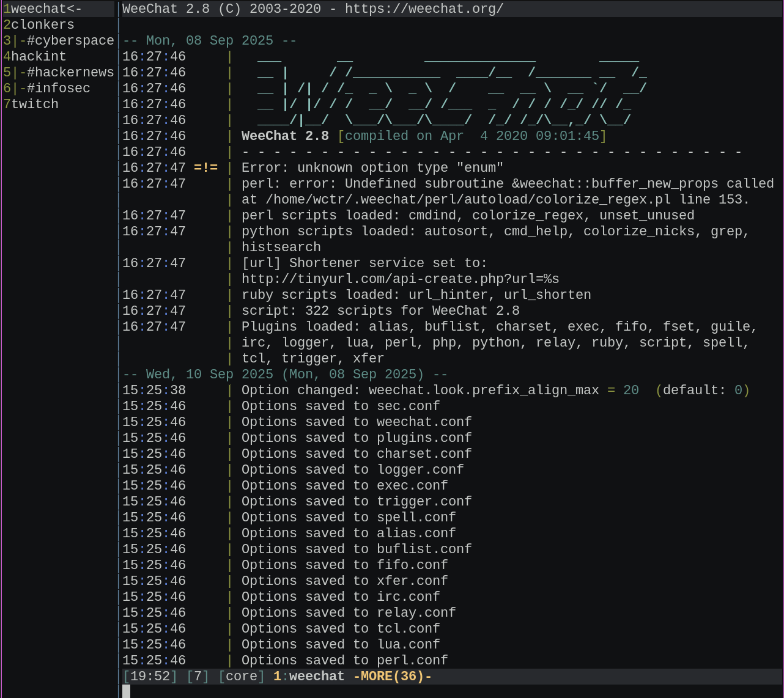Click the [7] buffer number indicator
This screenshot has width=784, height=698.
point(198,676)
